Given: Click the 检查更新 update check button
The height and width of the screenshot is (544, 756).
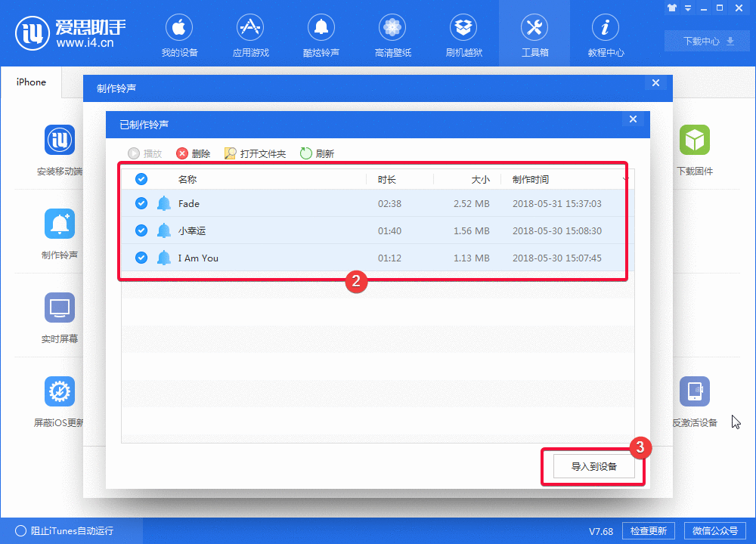Looking at the screenshot, I should pyautogui.click(x=648, y=530).
